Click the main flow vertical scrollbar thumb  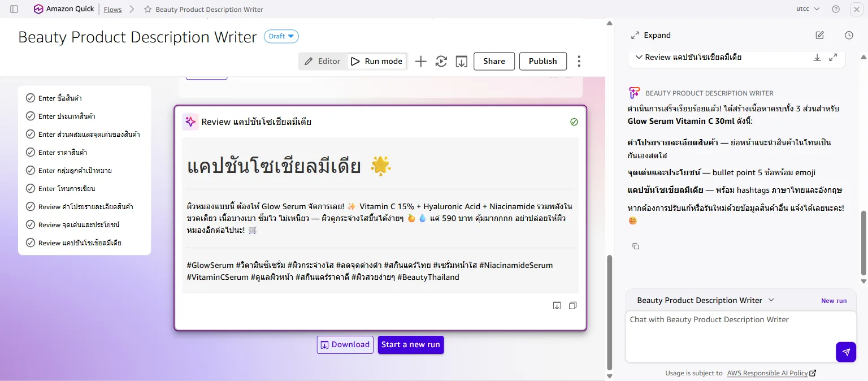pyautogui.click(x=609, y=312)
